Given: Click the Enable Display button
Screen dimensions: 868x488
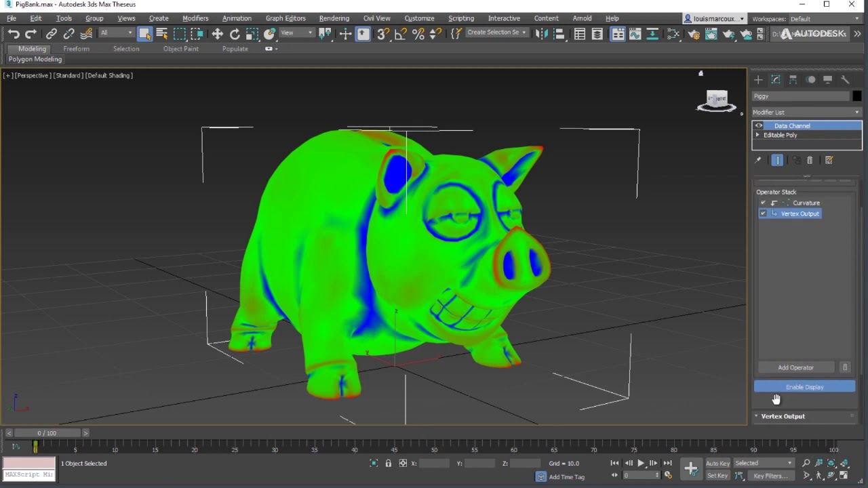Looking at the screenshot, I should click(804, 387).
